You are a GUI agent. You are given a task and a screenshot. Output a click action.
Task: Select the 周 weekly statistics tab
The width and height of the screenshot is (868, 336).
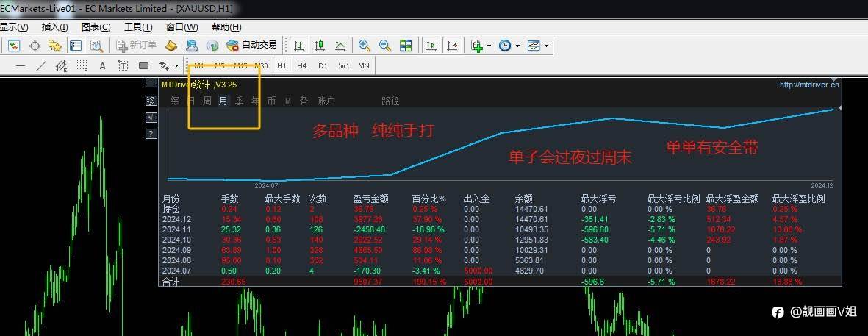pos(207,101)
